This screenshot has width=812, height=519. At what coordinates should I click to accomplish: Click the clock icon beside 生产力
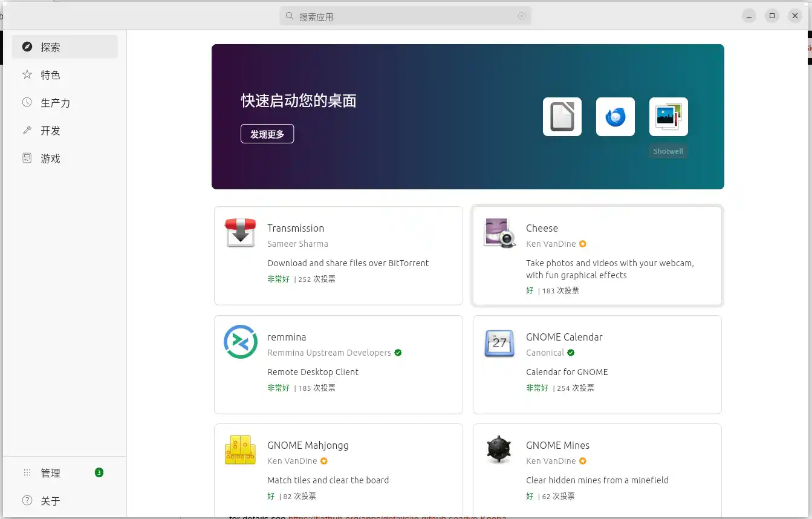(27, 102)
